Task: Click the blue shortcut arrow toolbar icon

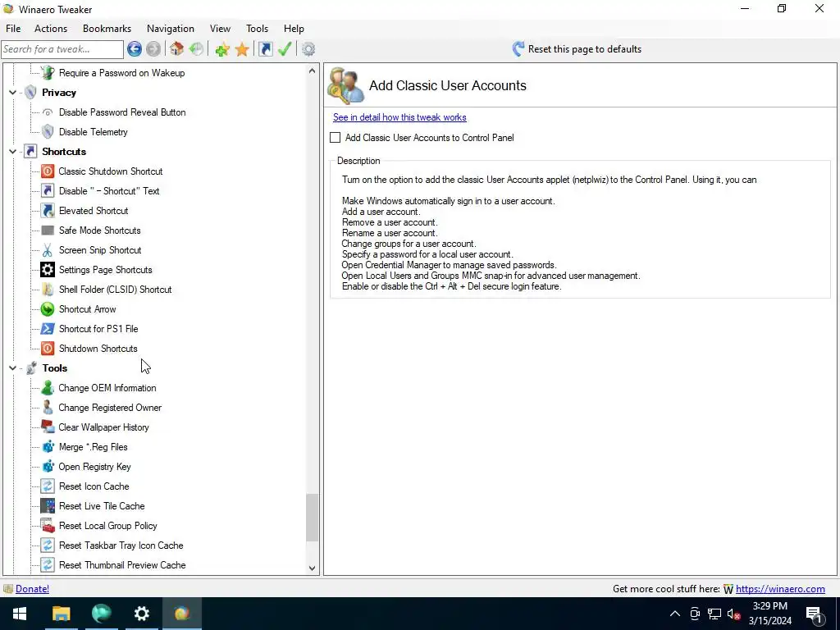Action: [x=266, y=49]
